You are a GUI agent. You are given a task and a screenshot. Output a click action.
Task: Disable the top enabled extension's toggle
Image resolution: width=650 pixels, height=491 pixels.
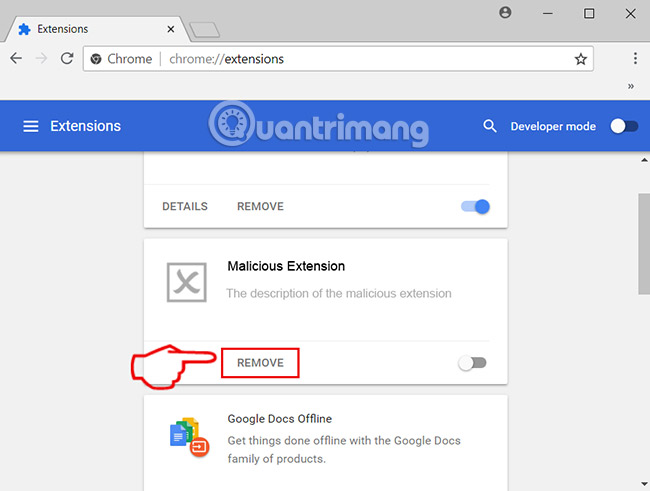pyautogui.click(x=475, y=206)
